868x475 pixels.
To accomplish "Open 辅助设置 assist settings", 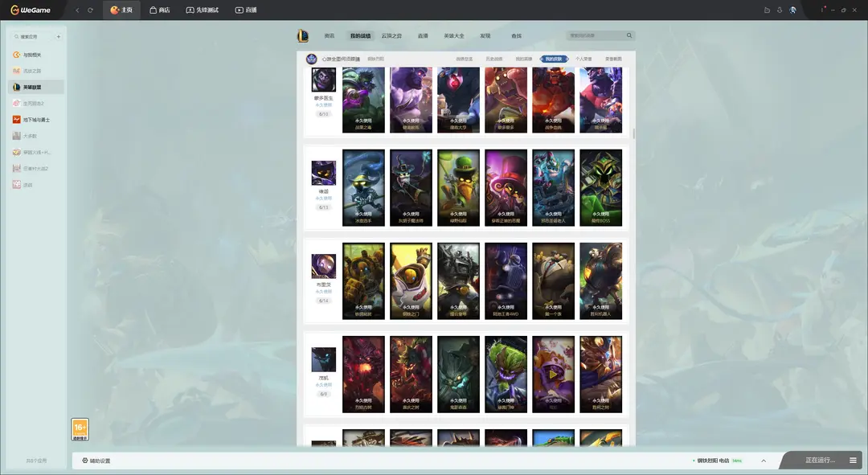I will point(96,461).
